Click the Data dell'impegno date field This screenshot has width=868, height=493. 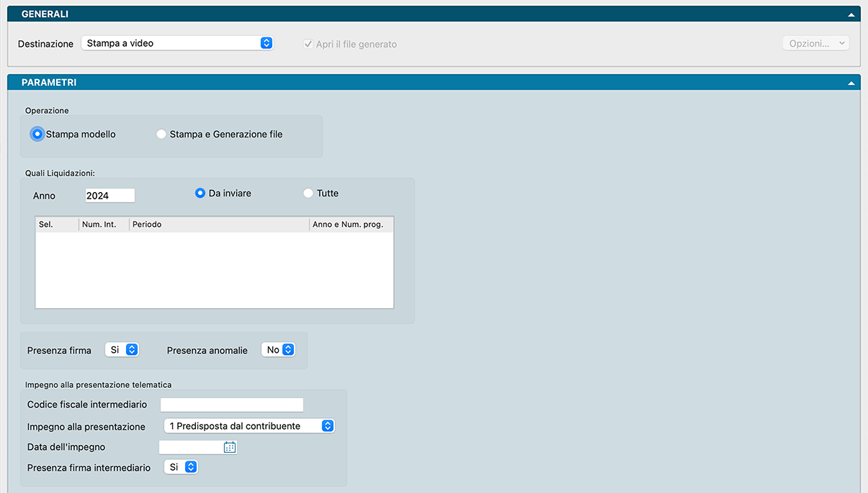click(x=191, y=447)
